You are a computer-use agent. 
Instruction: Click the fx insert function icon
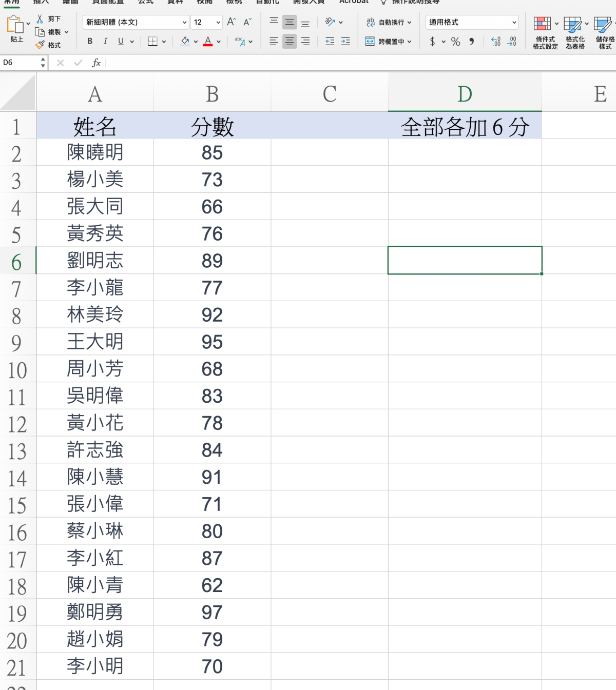96,63
